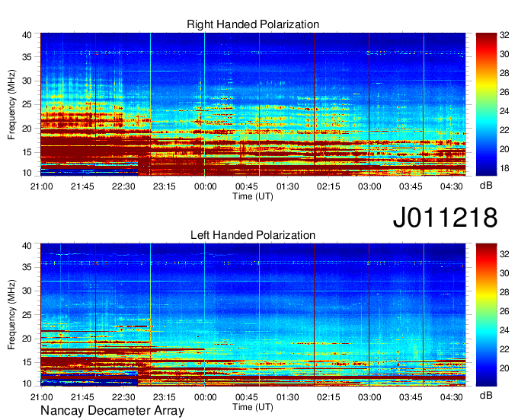The width and height of the screenshot is (518, 420).
Task: Click the "00:45" time tick on the top plot
Action: click(x=247, y=186)
